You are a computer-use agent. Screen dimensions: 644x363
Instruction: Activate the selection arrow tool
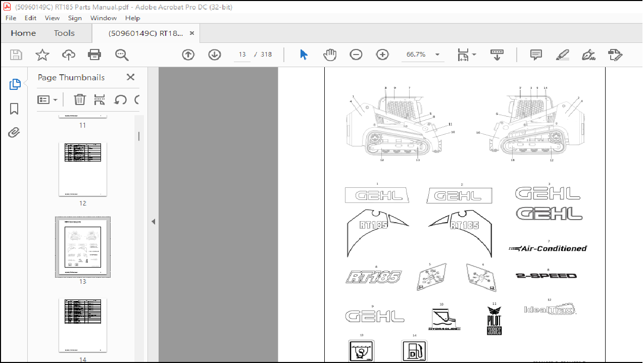click(x=304, y=55)
